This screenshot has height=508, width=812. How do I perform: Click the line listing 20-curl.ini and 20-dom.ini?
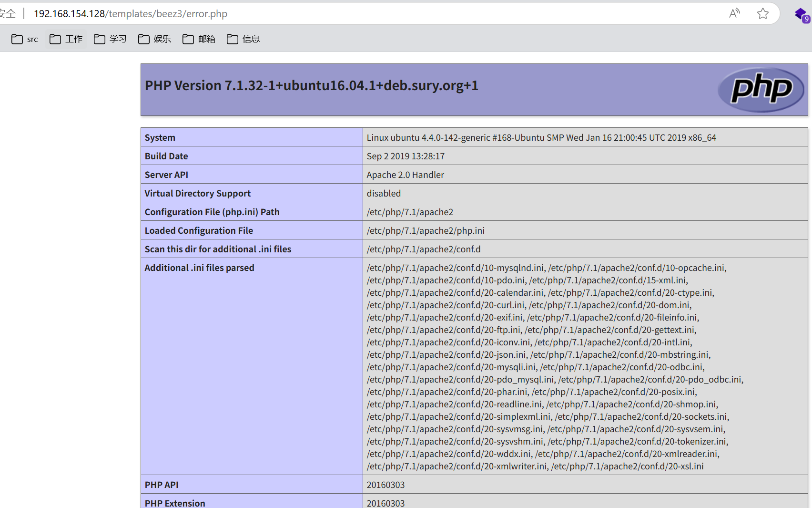click(x=529, y=305)
